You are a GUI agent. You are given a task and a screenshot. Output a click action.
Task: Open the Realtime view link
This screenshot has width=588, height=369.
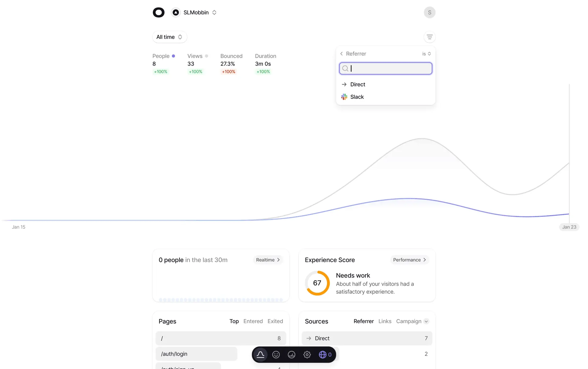[x=268, y=260]
